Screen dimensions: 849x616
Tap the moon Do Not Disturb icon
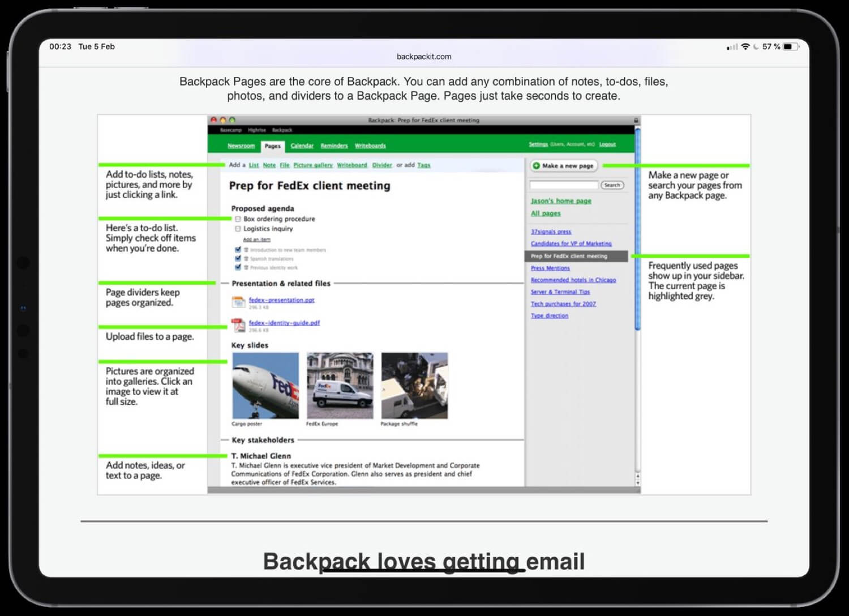click(756, 46)
